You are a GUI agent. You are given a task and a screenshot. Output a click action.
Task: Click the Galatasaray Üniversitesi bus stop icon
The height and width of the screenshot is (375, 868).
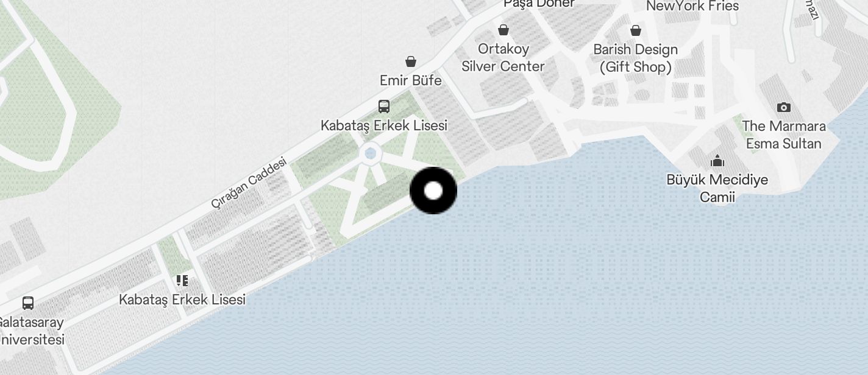coord(28,303)
